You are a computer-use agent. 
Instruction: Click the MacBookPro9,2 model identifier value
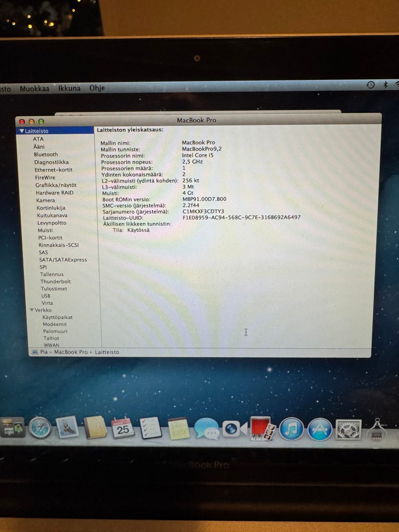pyautogui.click(x=202, y=149)
